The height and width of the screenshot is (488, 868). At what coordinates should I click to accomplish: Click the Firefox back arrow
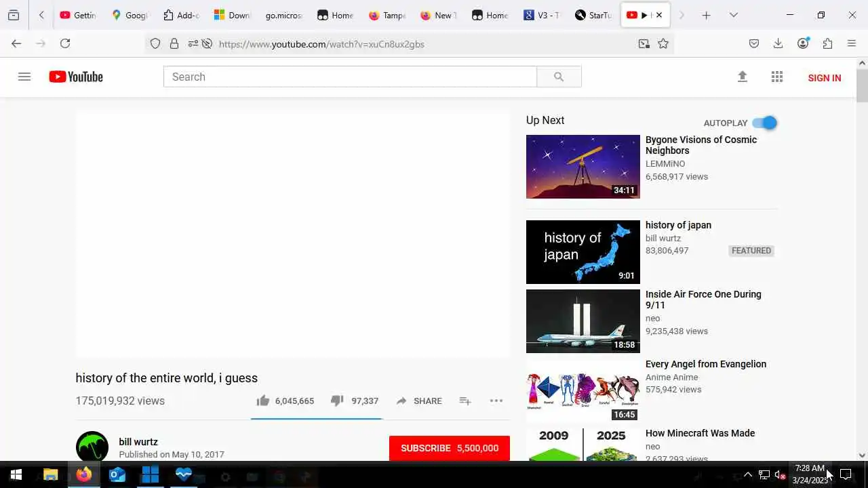(16, 43)
